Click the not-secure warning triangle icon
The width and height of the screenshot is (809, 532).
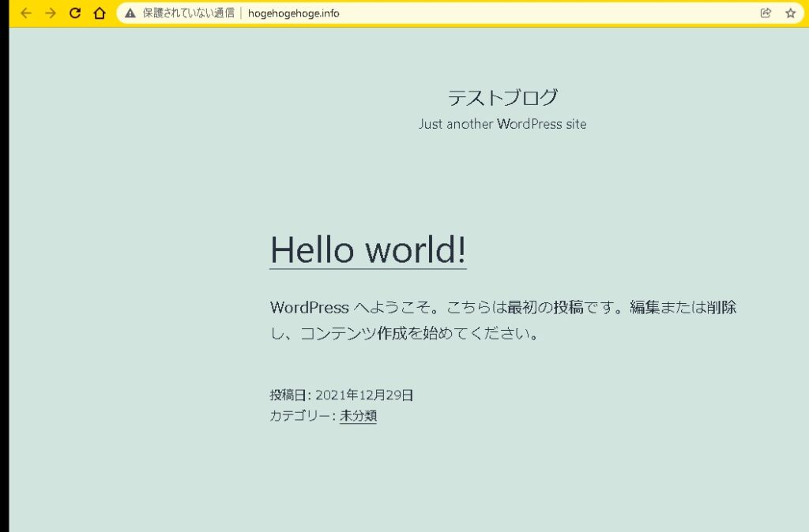tap(130, 13)
